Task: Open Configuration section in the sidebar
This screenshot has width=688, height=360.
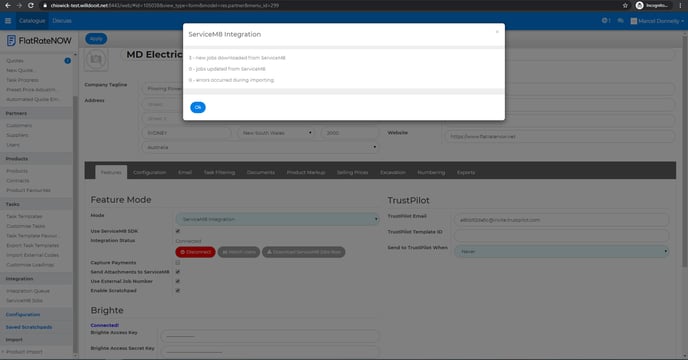Action: 23,314
